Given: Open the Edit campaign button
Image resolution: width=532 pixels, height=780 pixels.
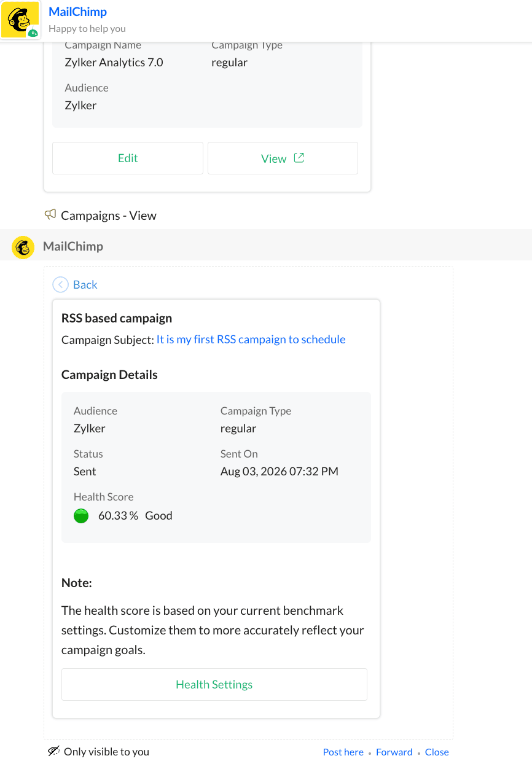Looking at the screenshot, I should [x=128, y=158].
